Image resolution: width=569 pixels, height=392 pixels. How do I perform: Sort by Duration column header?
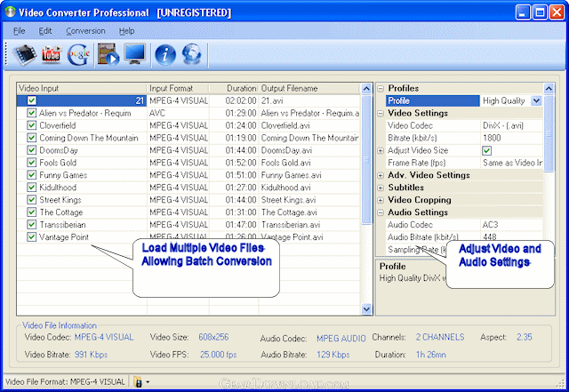(x=234, y=88)
